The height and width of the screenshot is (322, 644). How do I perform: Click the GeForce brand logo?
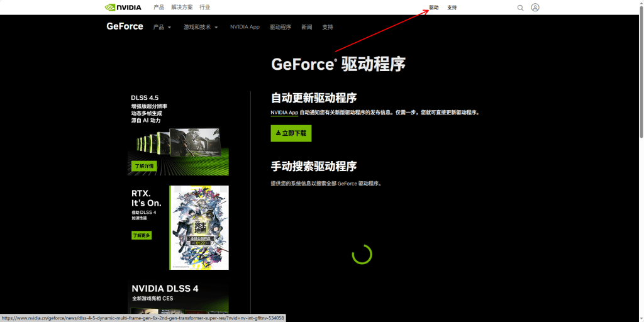tap(125, 26)
